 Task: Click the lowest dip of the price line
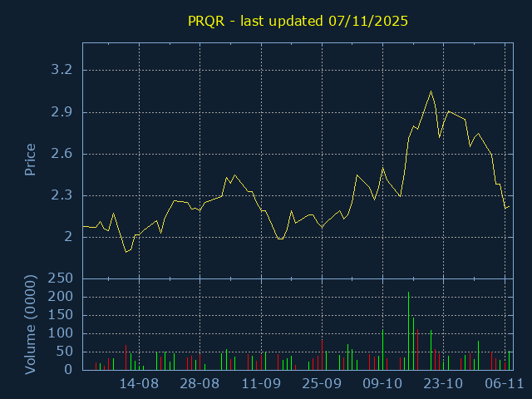pyautogui.click(x=126, y=251)
